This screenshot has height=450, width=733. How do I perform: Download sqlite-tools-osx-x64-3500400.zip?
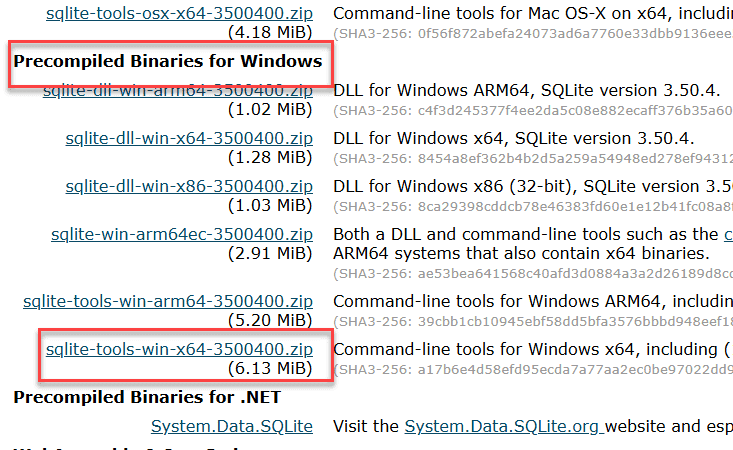click(x=179, y=14)
